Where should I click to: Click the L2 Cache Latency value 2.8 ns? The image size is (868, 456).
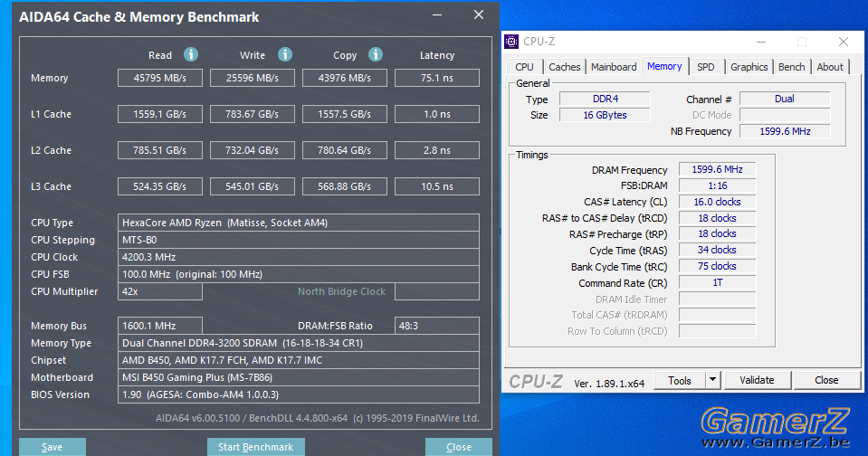(x=437, y=150)
